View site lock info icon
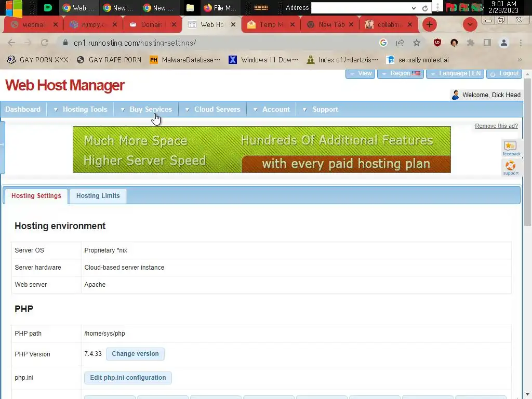 tap(65, 43)
